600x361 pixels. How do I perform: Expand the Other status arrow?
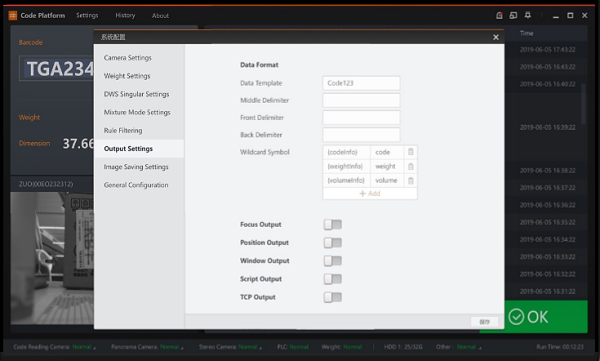[479, 348]
